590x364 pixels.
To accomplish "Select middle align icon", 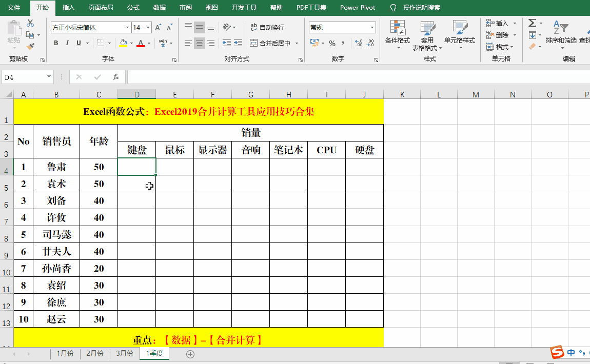I will coord(200,27).
